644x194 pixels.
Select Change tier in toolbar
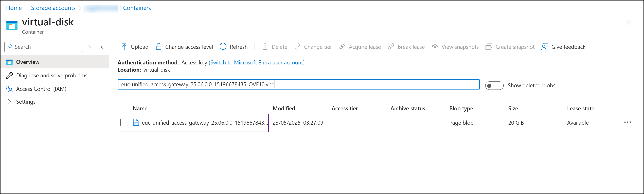[x=313, y=47]
